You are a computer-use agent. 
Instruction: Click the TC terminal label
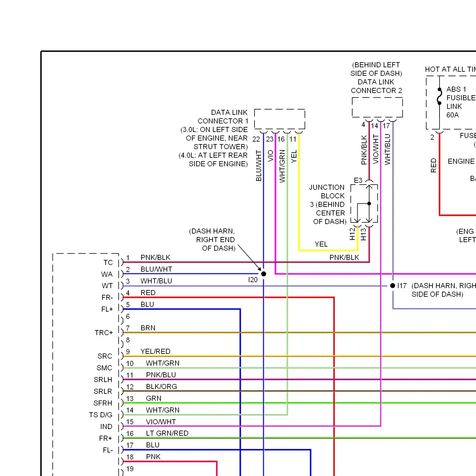pos(108,262)
